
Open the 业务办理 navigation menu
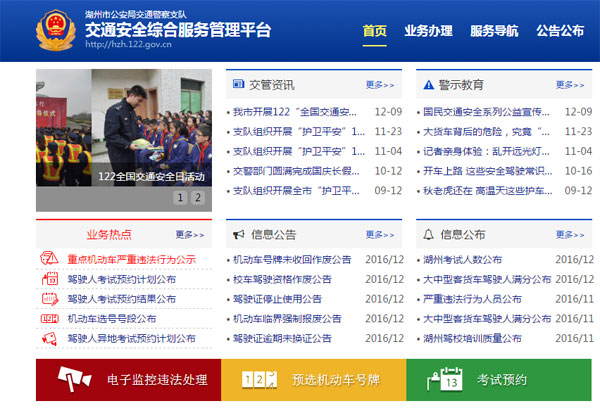click(x=429, y=31)
